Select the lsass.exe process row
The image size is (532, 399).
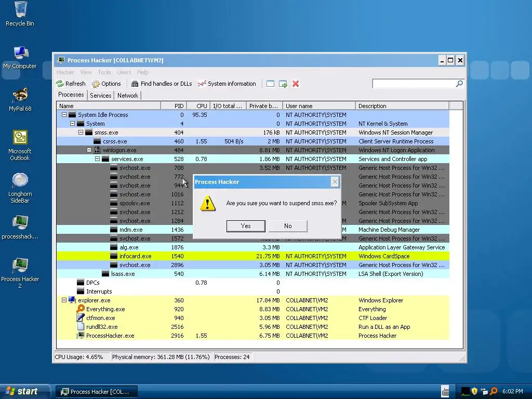tap(253, 274)
